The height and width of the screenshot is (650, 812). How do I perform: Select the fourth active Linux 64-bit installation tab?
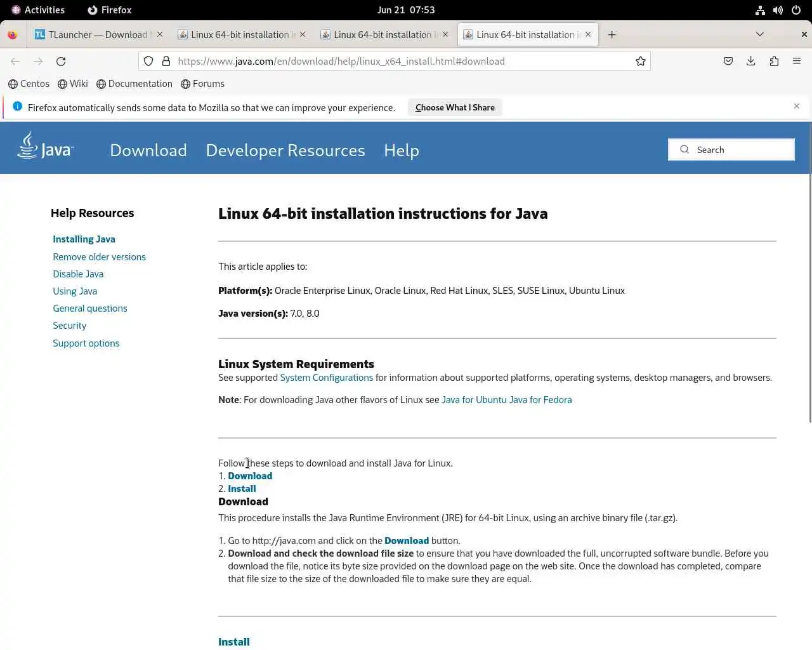click(x=528, y=35)
